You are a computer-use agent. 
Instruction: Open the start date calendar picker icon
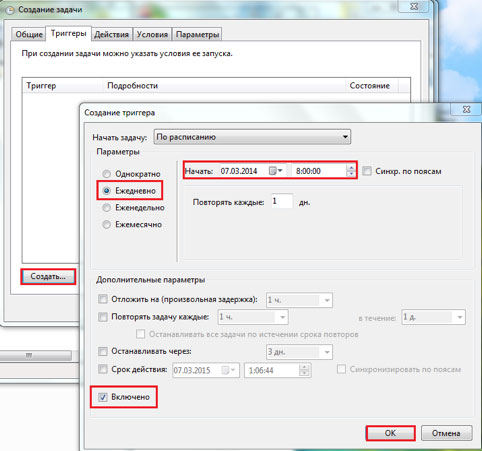pyautogui.click(x=276, y=171)
